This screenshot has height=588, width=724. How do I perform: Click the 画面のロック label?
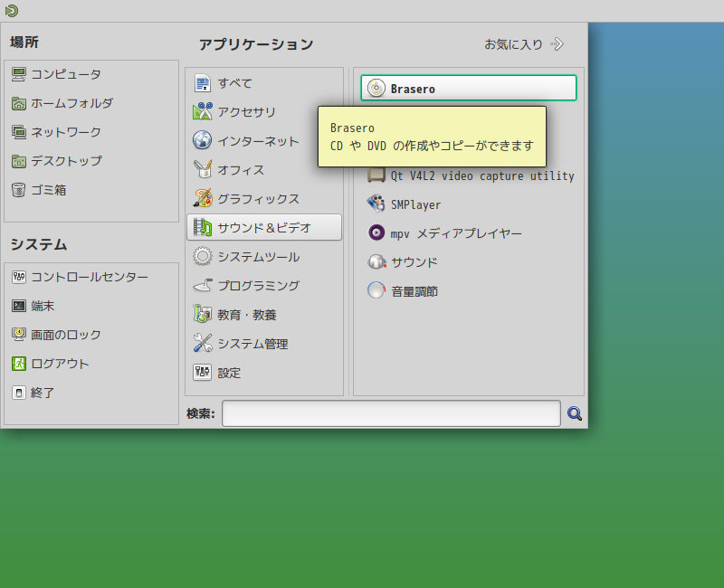point(65,335)
